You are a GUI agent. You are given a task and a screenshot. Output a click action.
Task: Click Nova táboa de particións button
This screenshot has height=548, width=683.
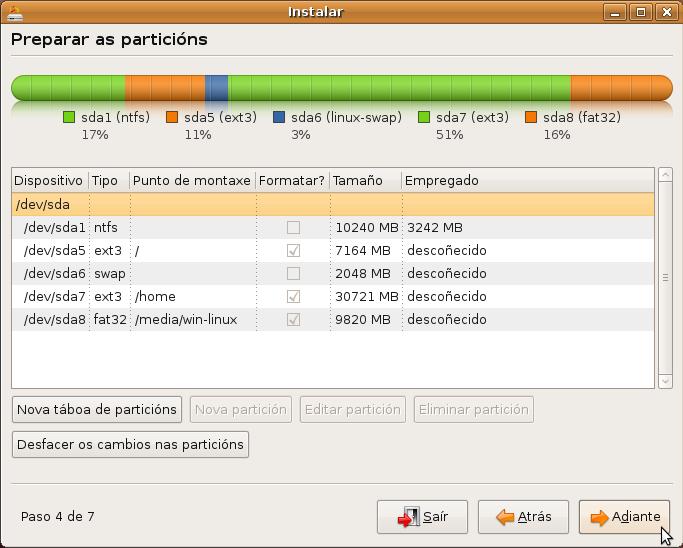(x=97, y=409)
